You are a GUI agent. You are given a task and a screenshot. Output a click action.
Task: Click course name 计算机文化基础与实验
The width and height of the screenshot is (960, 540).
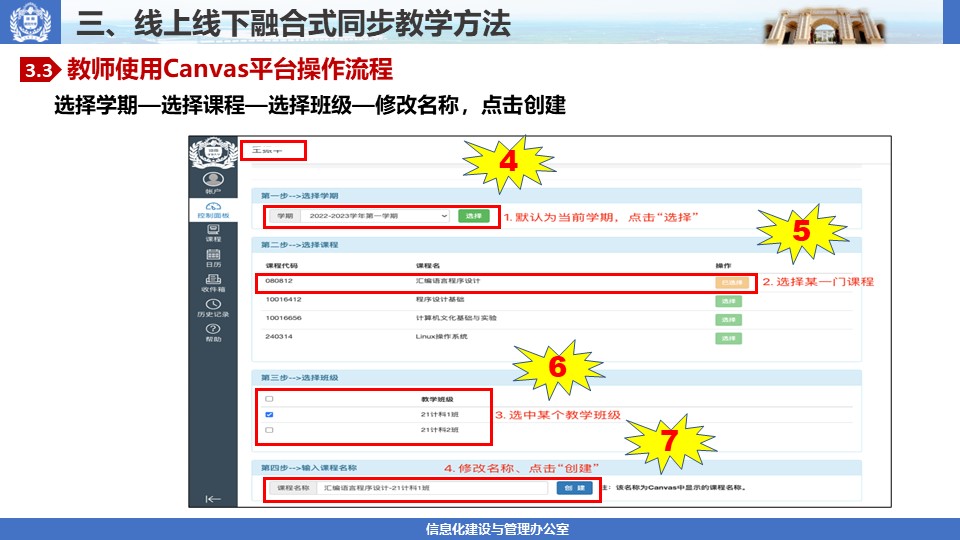[x=456, y=318]
